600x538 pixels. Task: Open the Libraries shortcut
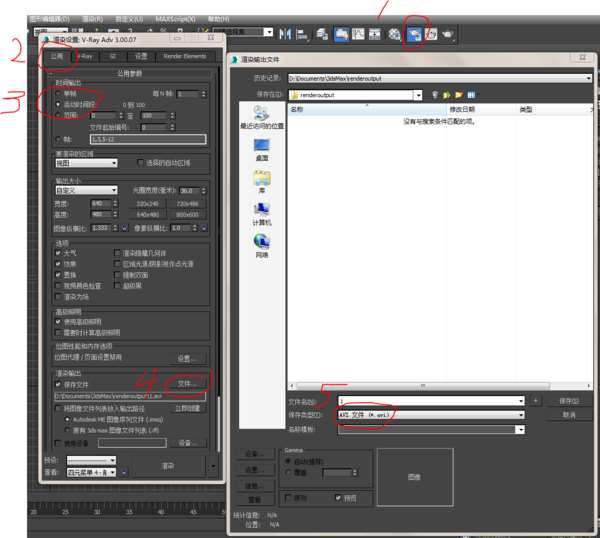pos(262,182)
